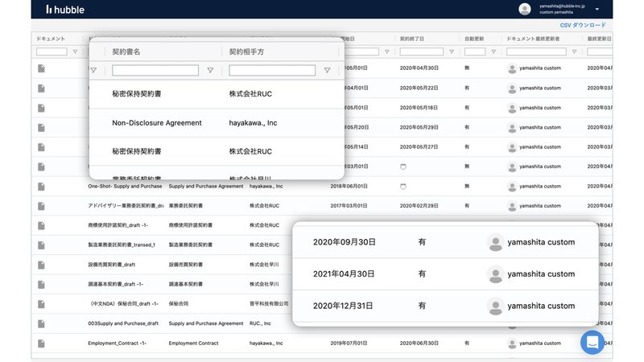644x362 pixels.
Task: Click the hubble logo in the header
Action: coord(65,9)
